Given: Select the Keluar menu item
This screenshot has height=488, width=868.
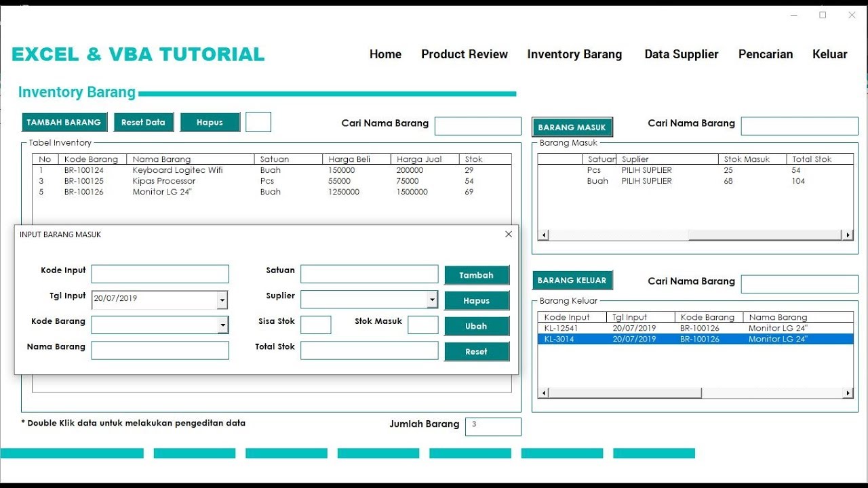Looking at the screenshot, I should 830,54.
